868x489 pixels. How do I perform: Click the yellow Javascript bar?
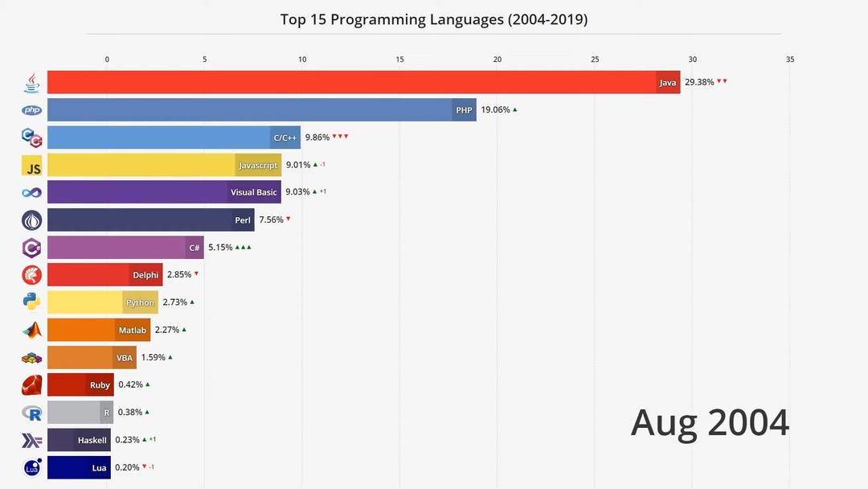[x=165, y=165]
